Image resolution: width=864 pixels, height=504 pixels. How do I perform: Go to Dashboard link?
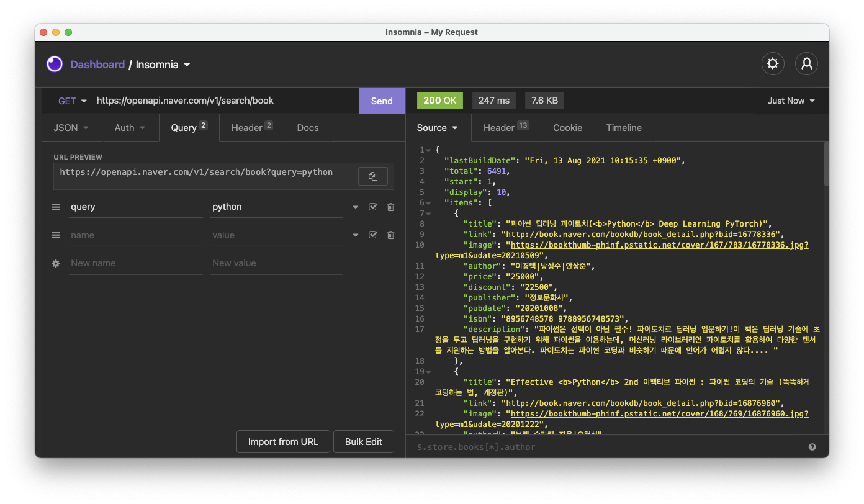[97, 65]
